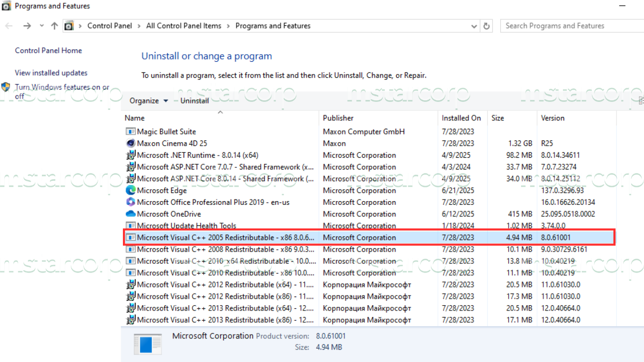Click the back navigation arrow
The height and width of the screenshot is (362, 644).
coord(9,26)
